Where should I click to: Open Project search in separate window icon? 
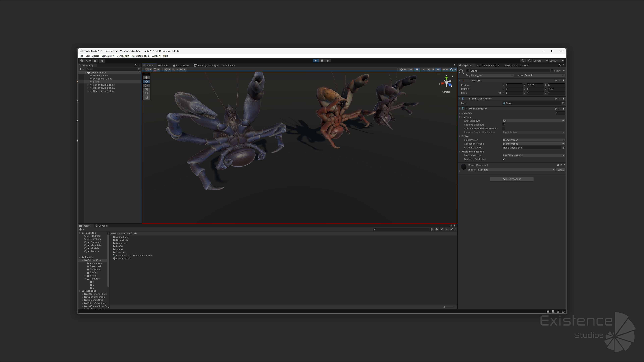click(x=432, y=229)
